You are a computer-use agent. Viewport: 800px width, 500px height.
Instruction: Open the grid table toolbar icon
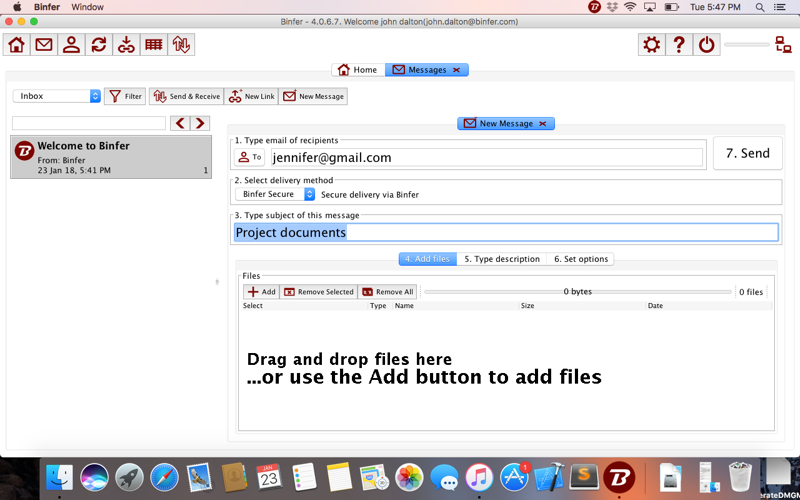(x=154, y=45)
